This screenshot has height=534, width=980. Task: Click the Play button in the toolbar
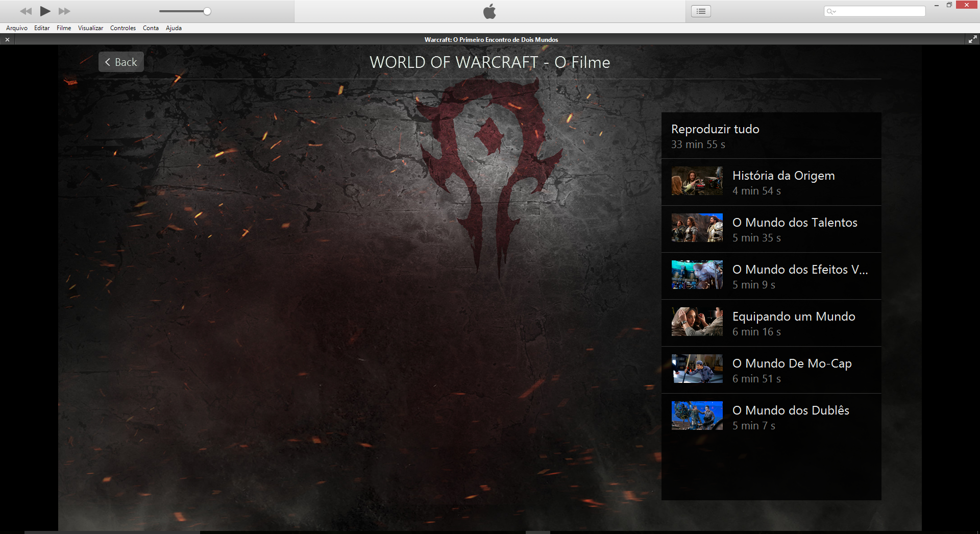tap(45, 11)
